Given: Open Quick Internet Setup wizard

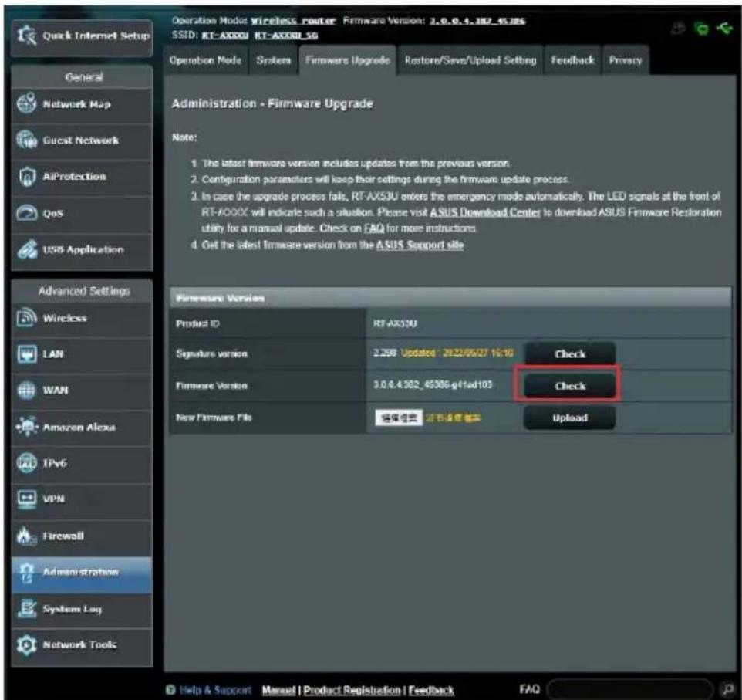Looking at the screenshot, I should (x=82, y=36).
